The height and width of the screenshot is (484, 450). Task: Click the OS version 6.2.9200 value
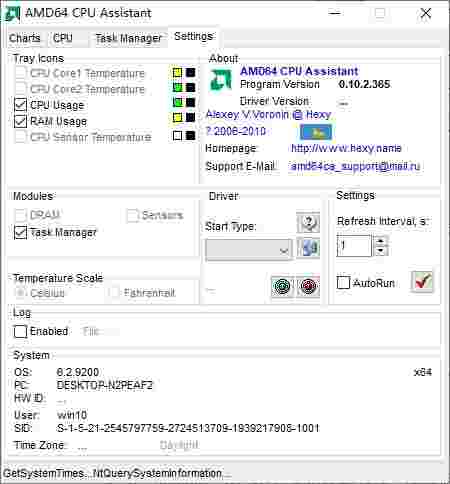coord(78,372)
